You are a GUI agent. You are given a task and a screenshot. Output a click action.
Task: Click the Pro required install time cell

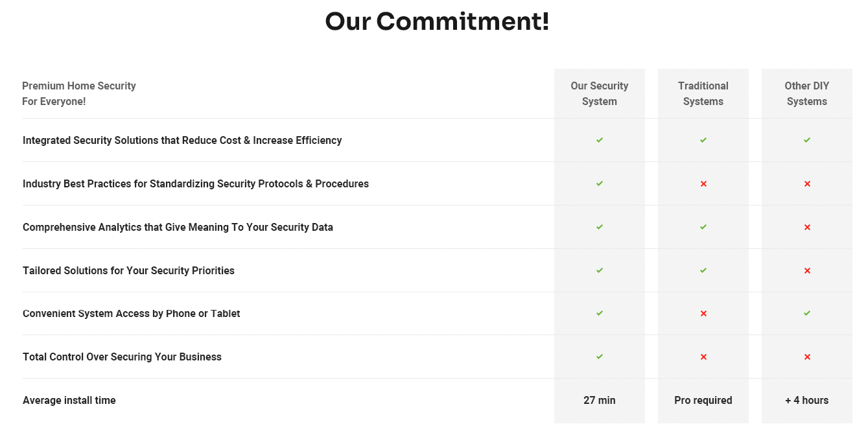703,400
